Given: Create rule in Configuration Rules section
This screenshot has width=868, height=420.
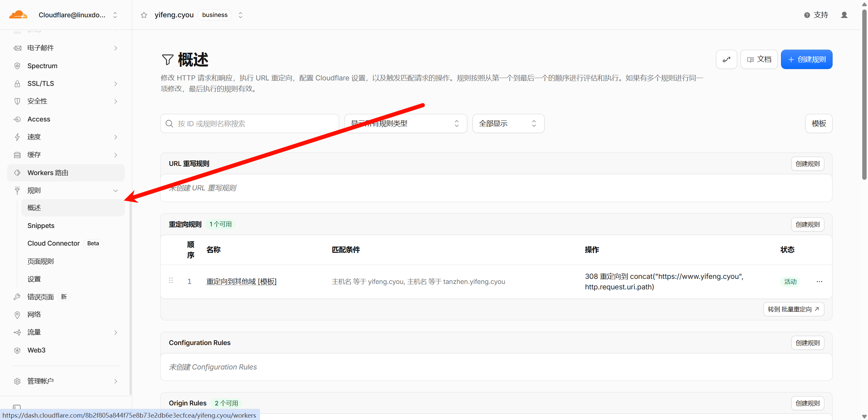Looking at the screenshot, I should 808,343.
